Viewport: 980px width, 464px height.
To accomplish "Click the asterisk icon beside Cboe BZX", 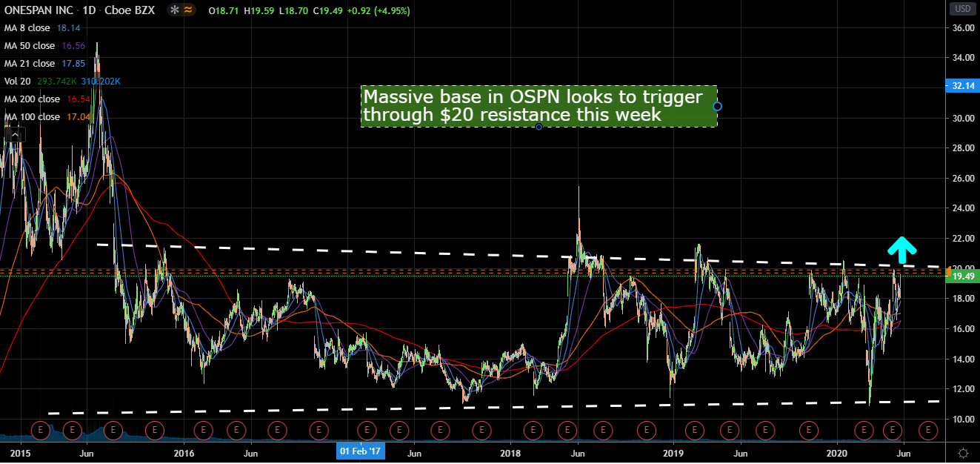I will 174,10.
